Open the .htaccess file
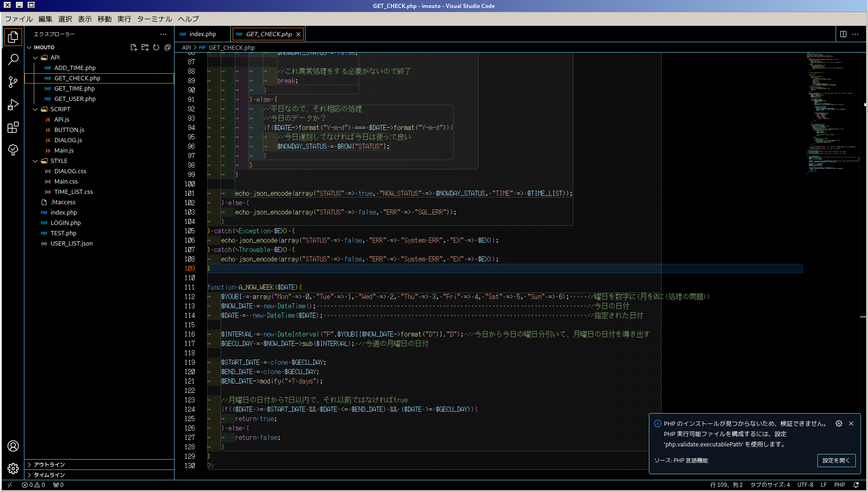Viewport: 868px width, 492px height. (99, 202)
